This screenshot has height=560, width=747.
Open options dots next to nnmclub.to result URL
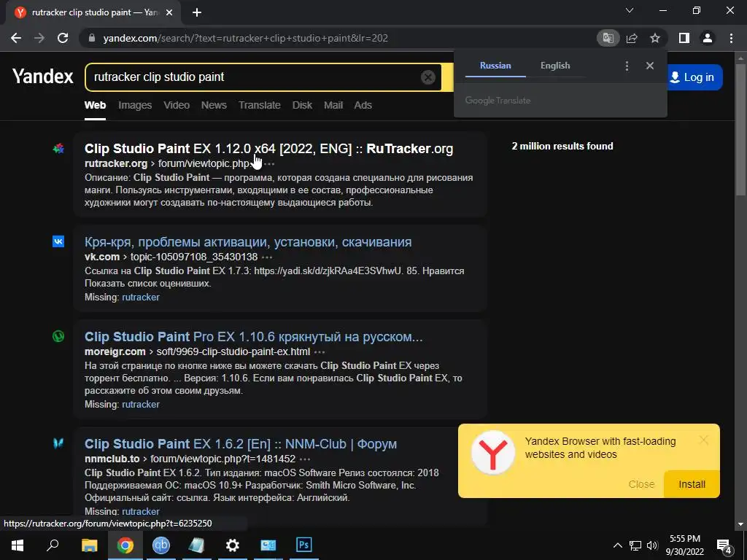(x=305, y=459)
